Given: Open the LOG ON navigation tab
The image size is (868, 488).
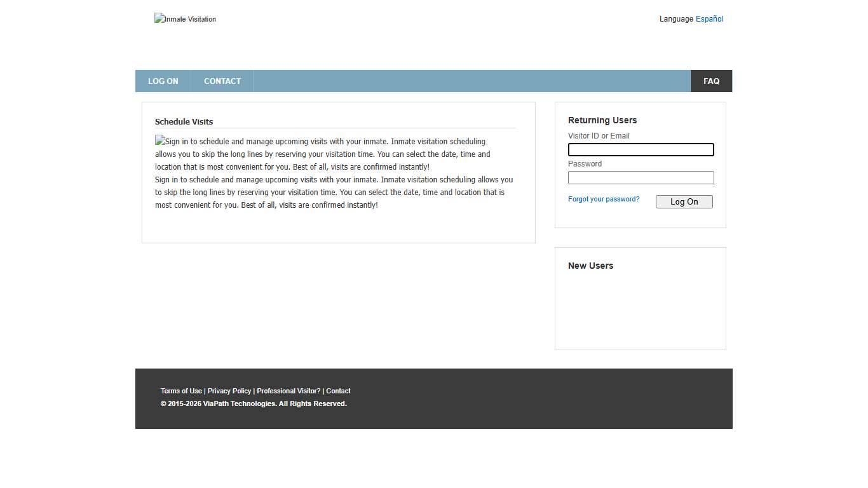Looking at the screenshot, I should [163, 81].
